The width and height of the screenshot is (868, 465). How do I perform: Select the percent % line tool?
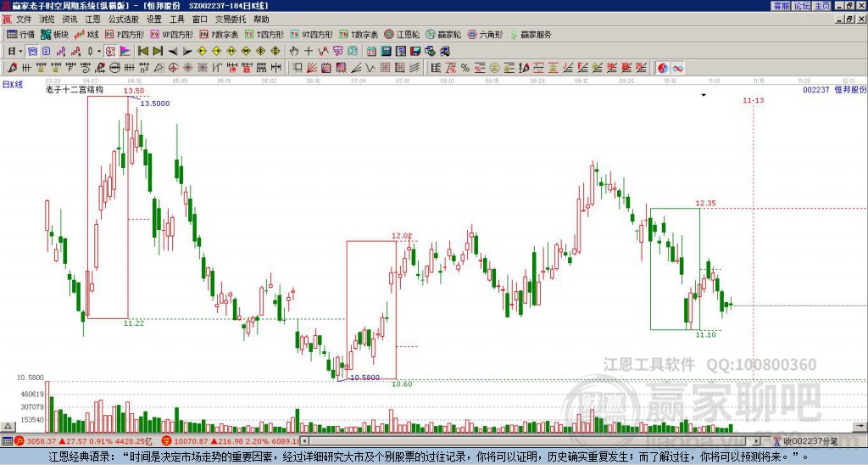pos(465,68)
